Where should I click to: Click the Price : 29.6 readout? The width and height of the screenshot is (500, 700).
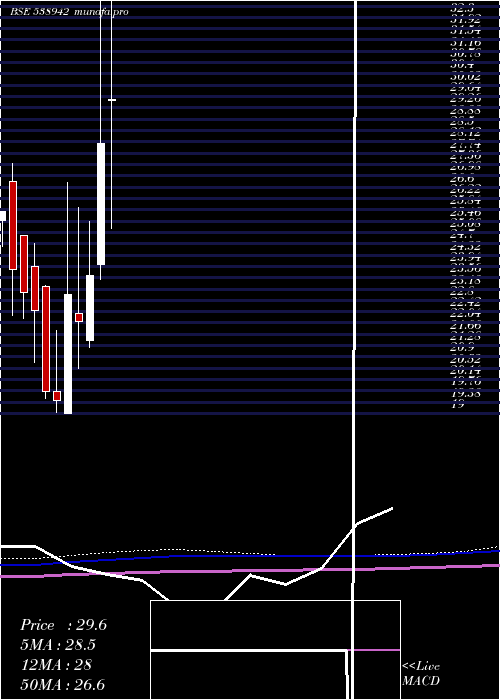[63, 625]
